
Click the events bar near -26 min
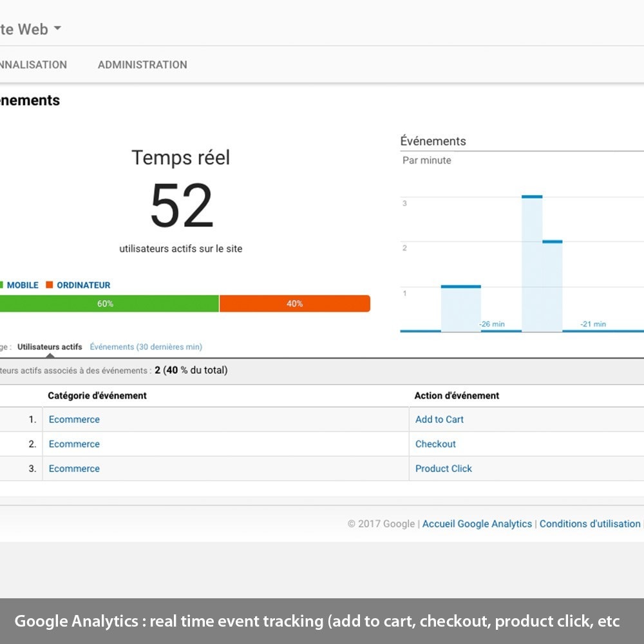(461, 308)
